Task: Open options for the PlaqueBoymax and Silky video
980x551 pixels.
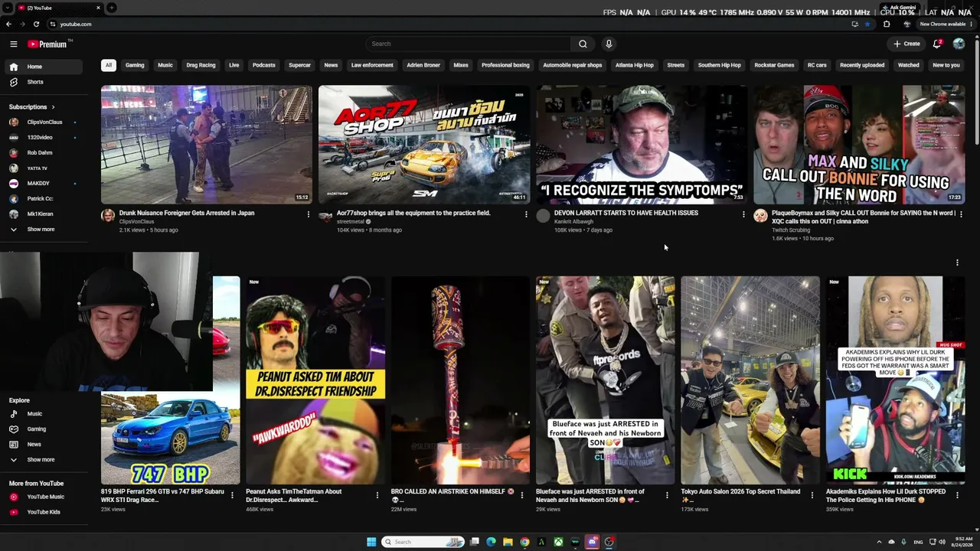Action: pyautogui.click(x=961, y=214)
